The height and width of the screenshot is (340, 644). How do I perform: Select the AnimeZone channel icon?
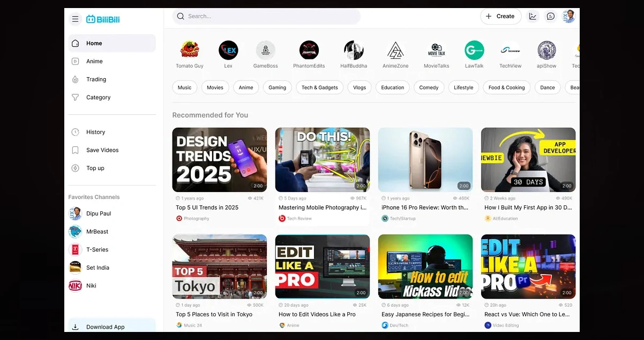click(395, 50)
